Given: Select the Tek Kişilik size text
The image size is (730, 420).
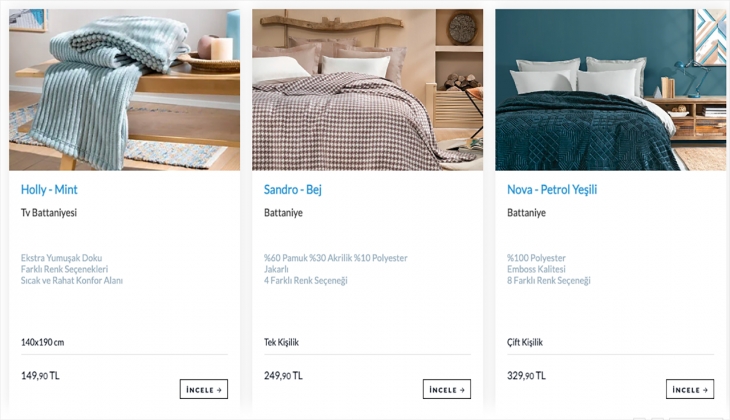Looking at the screenshot, I should coord(282,343).
